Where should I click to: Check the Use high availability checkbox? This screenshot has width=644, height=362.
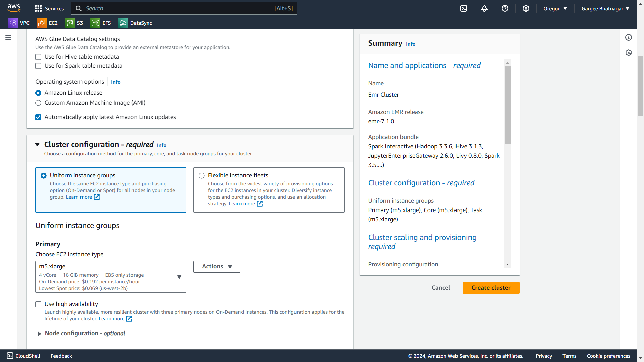38,304
